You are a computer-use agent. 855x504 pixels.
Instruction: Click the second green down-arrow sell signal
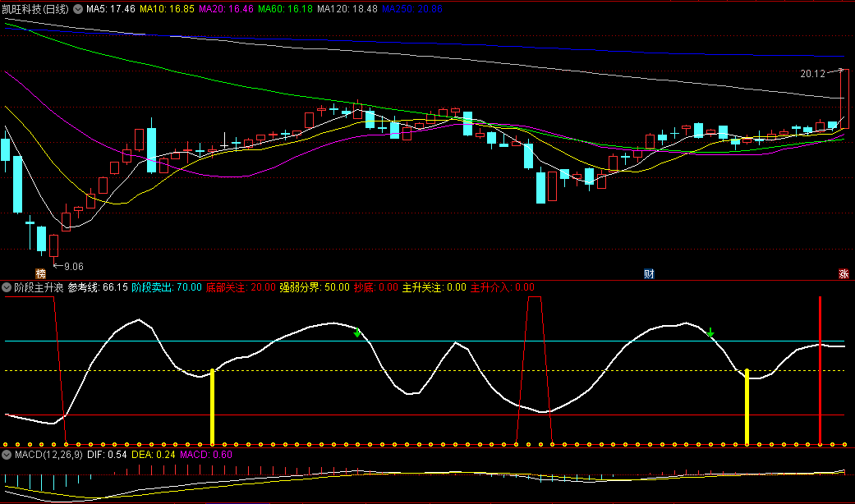tap(710, 332)
